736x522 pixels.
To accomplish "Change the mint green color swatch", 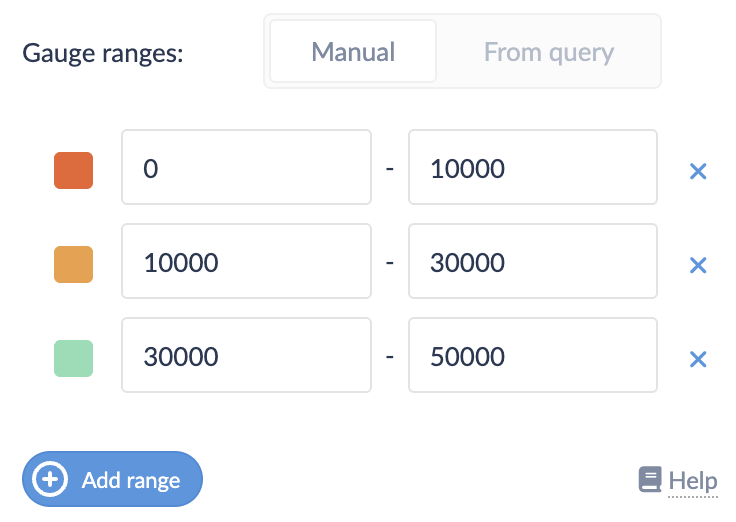I will pos(73,358).
